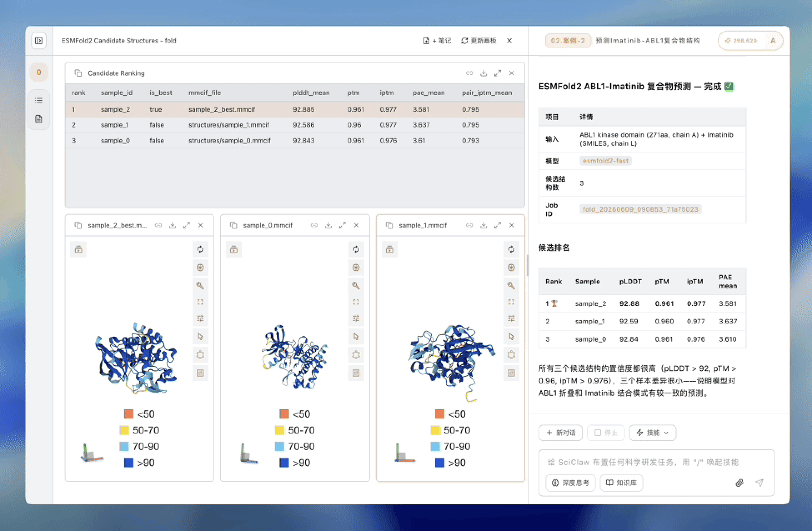Reset the camera in sample_0 viewer
The image size is (812, 531).
click(356, 249)
